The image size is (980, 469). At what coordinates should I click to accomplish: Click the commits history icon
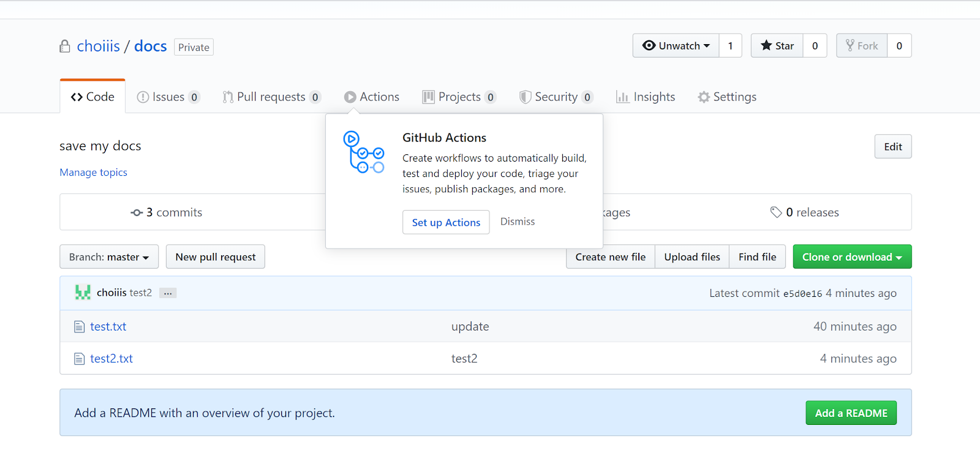(x=137, y=212)
